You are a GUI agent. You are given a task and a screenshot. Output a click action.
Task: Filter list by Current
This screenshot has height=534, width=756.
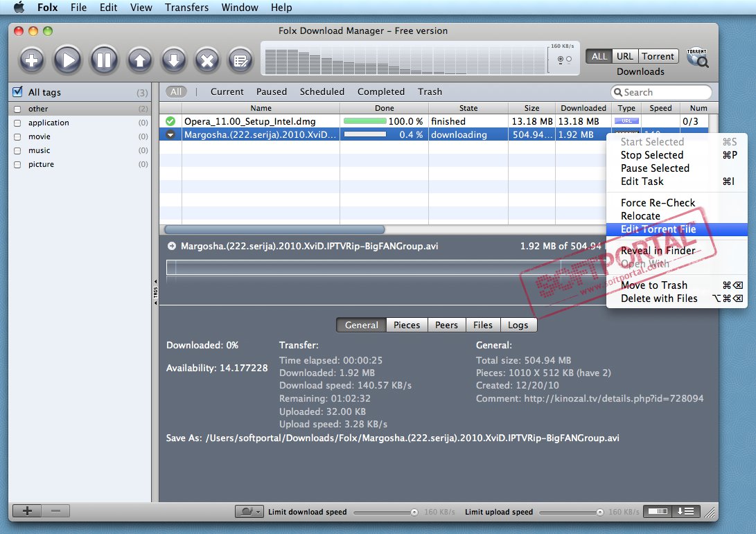(x=227, y=91)
